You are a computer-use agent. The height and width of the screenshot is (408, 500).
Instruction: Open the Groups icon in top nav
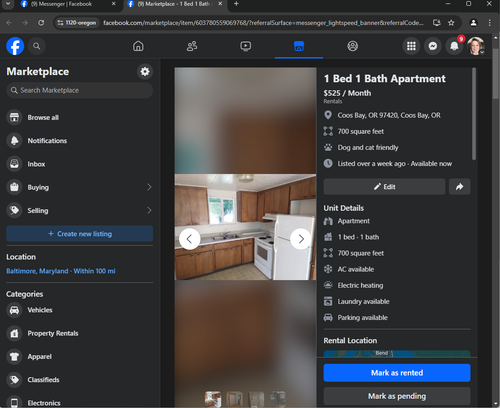[353, 46]
